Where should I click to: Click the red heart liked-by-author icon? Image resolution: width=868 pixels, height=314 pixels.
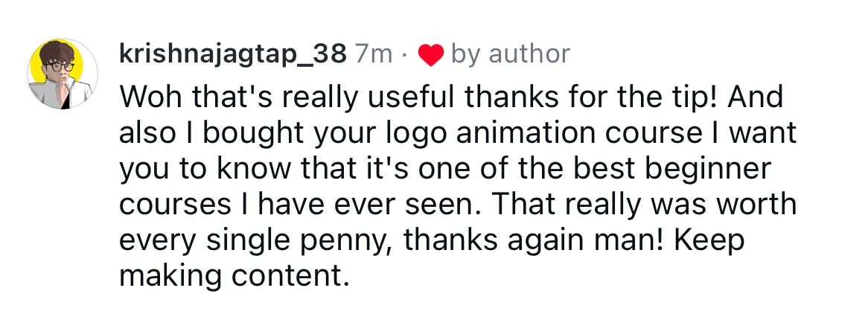tap(430, 54)
